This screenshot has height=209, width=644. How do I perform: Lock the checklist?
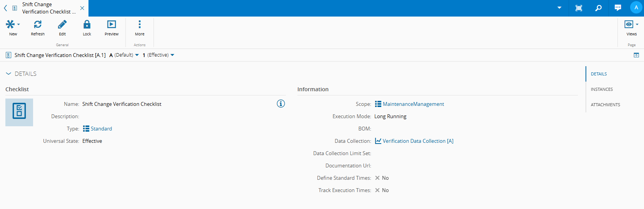[87, 25]
